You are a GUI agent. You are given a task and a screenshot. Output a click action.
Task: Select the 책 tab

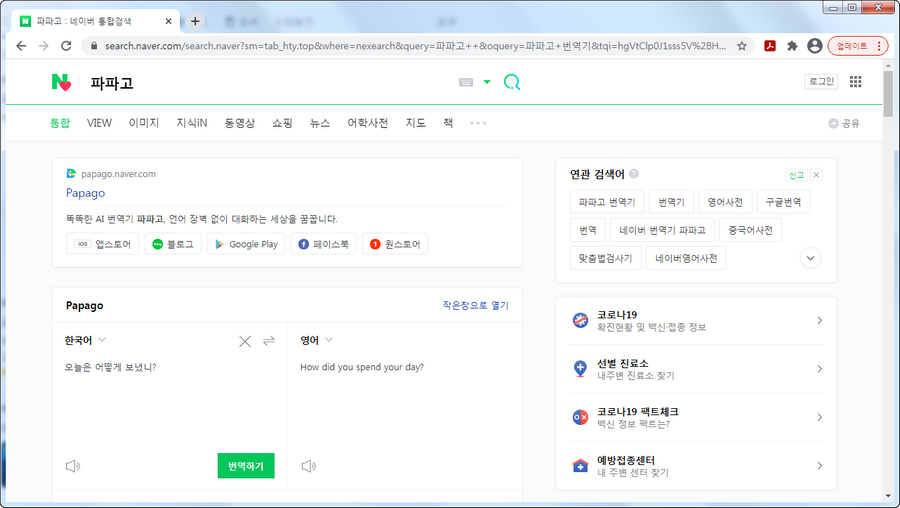(448, 123)
